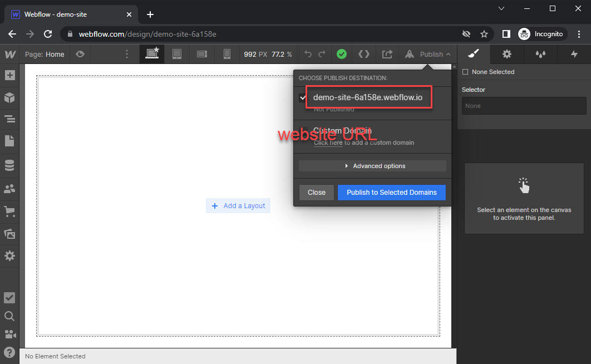Viewport: 591px width, 364px height.
Task: Click the third-party cookies blocked eye icon
Action: coord(466,34)
